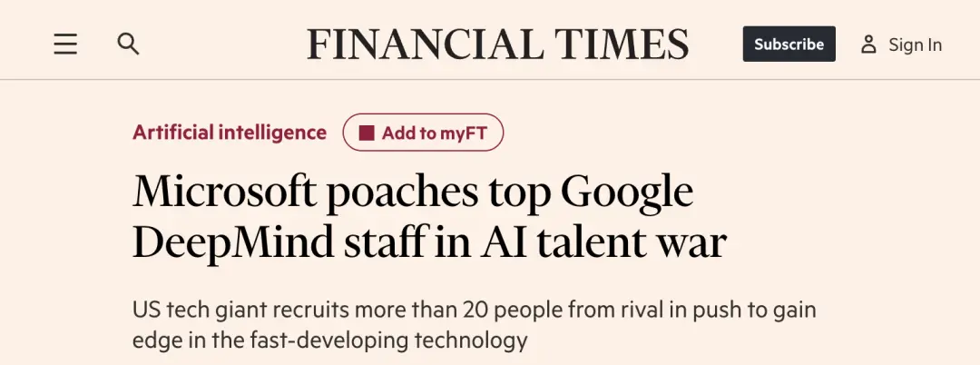Click the red square icon before Add to myFT
This screenshot has height=365, width=980.
pyautogui.click(x=367, y=133)
